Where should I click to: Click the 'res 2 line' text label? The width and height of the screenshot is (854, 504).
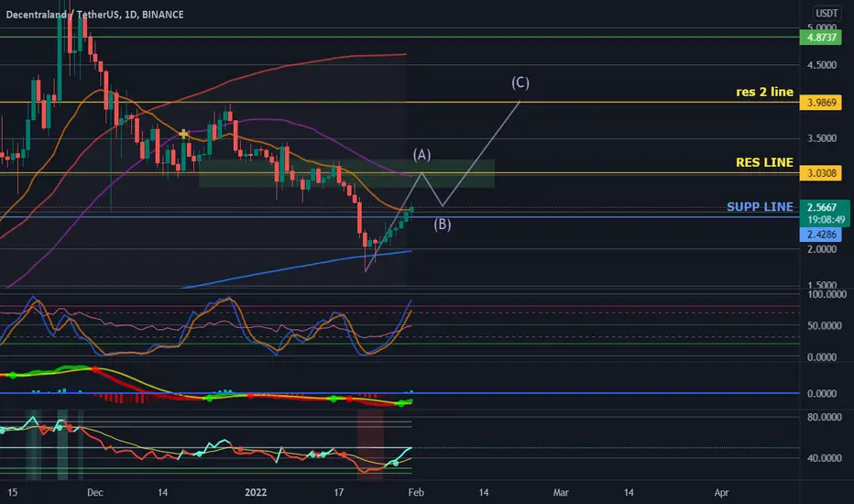coord(765,92)
